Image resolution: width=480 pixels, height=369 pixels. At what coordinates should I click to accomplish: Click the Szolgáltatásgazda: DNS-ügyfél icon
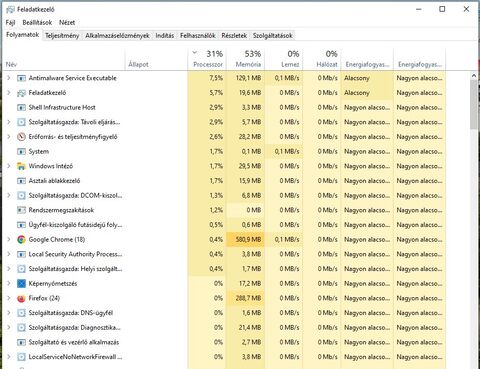pos(21,313)
